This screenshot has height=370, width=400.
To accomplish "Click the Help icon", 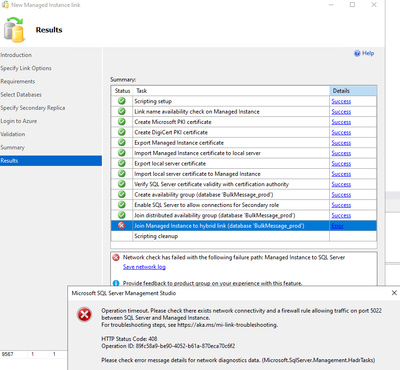I will click(x=357, y=53).
